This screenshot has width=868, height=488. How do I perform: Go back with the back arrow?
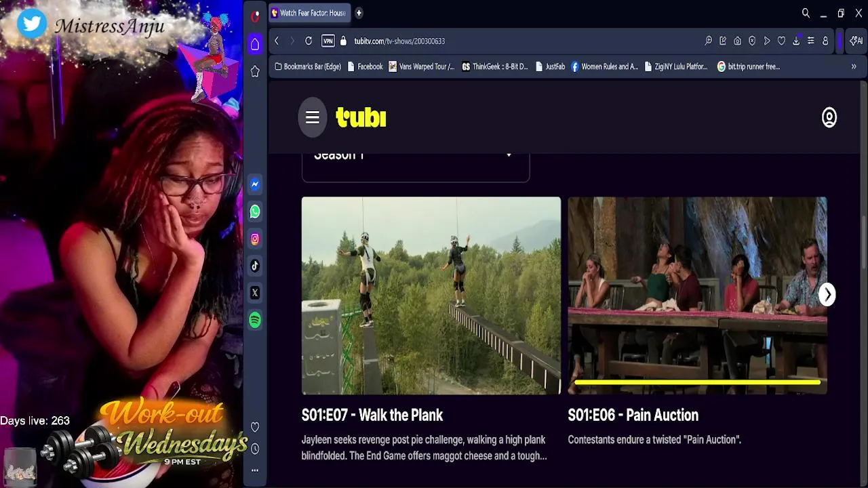pos(277,41)
